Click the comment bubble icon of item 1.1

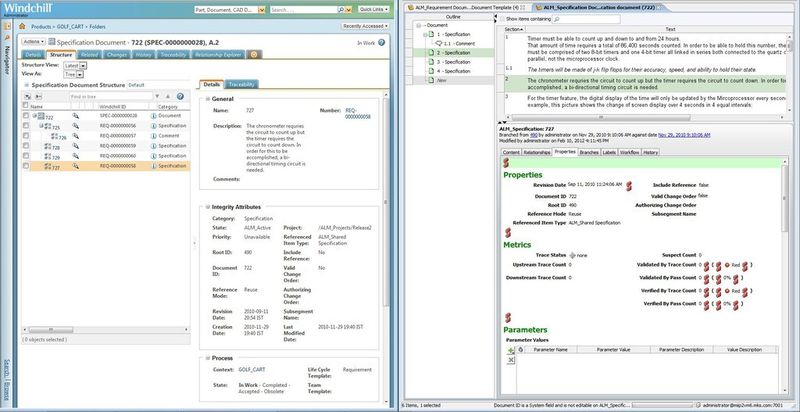(439, 44)
